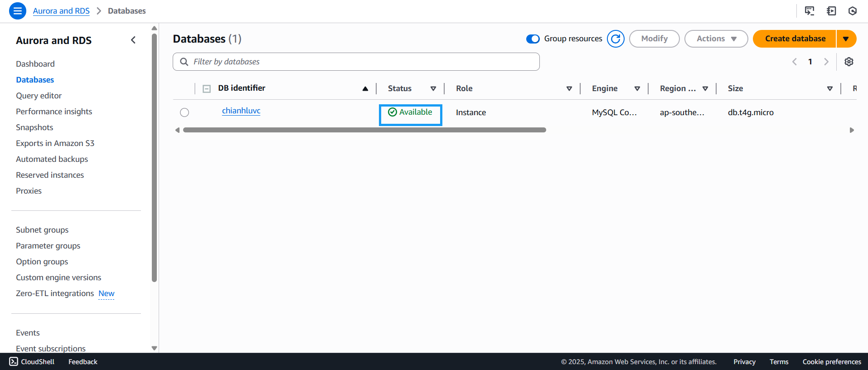The height and width of the screenshot is (370, 868).
Task: Click the db.t4g.micro size cell
Action: pos(751,112)
